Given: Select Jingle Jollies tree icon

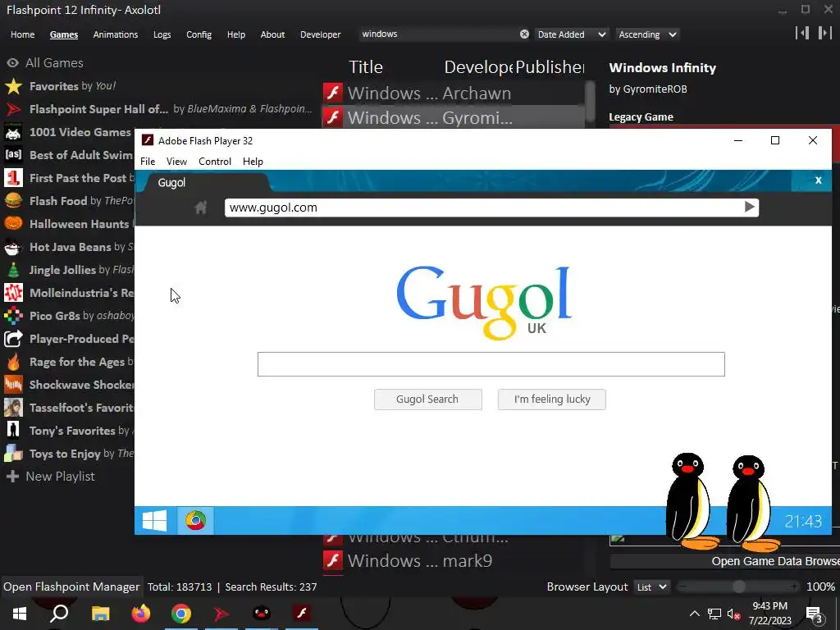Looking at the screenshot, I should 13,270.
